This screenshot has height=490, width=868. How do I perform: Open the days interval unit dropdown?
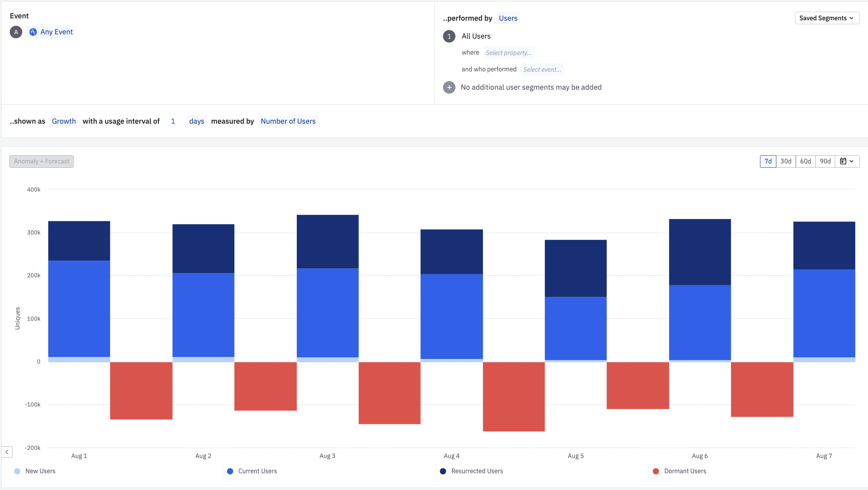pyautogui.click(x=197, y=121)
